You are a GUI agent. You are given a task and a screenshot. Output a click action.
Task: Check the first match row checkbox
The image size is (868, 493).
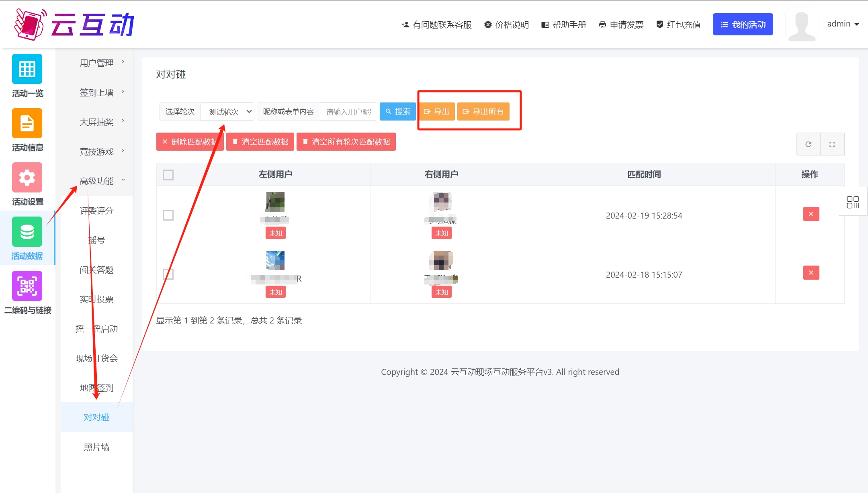pyautogui.click(x=168, y=215)
